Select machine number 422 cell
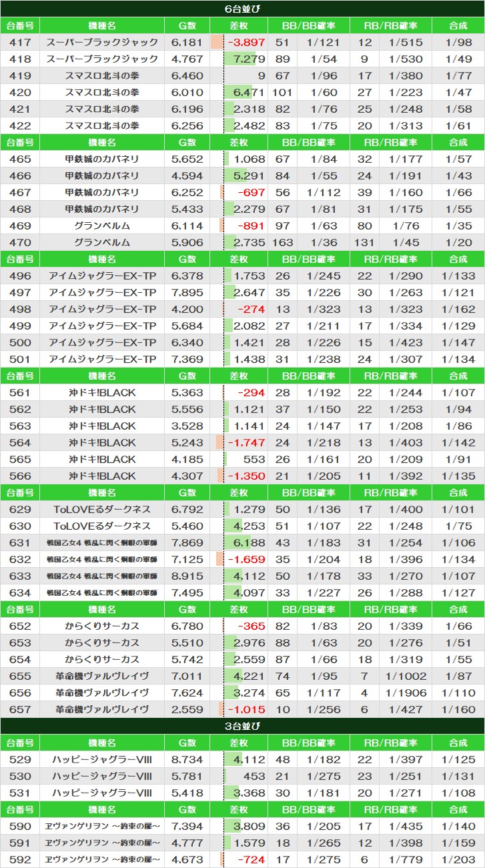485x868 pixels. click(x=20, y=125)
